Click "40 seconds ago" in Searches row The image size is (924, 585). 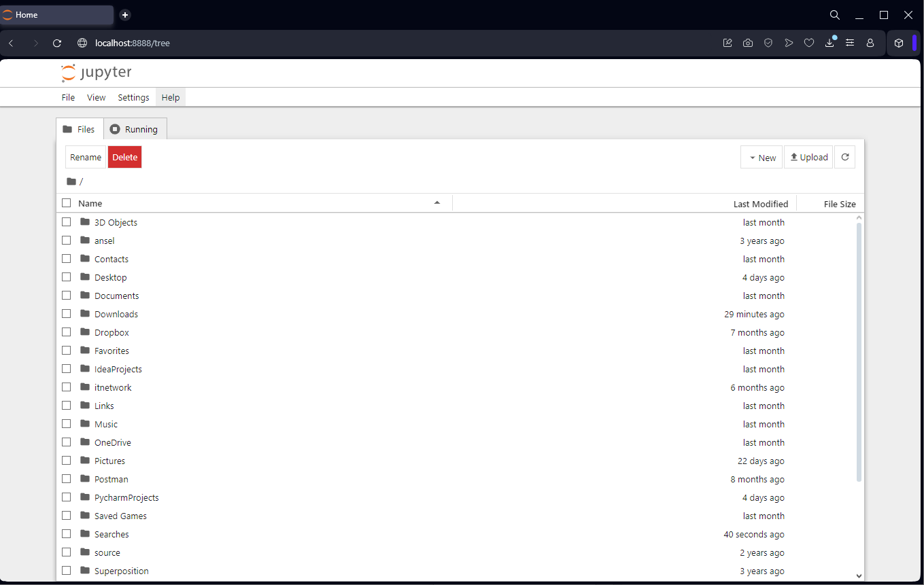click(x=754, y=534)
